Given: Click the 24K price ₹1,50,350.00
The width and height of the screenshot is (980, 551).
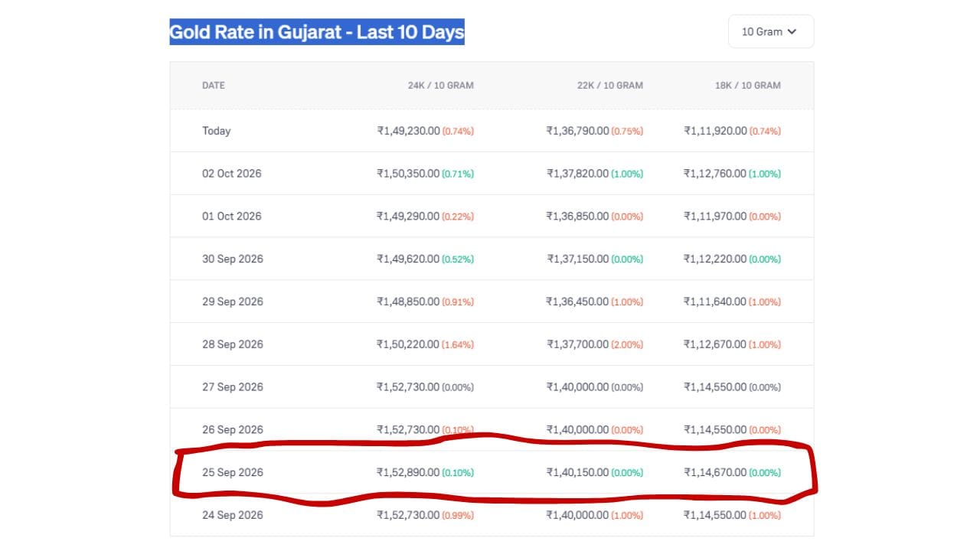Looking at the screenshot, I should (408, 174).
